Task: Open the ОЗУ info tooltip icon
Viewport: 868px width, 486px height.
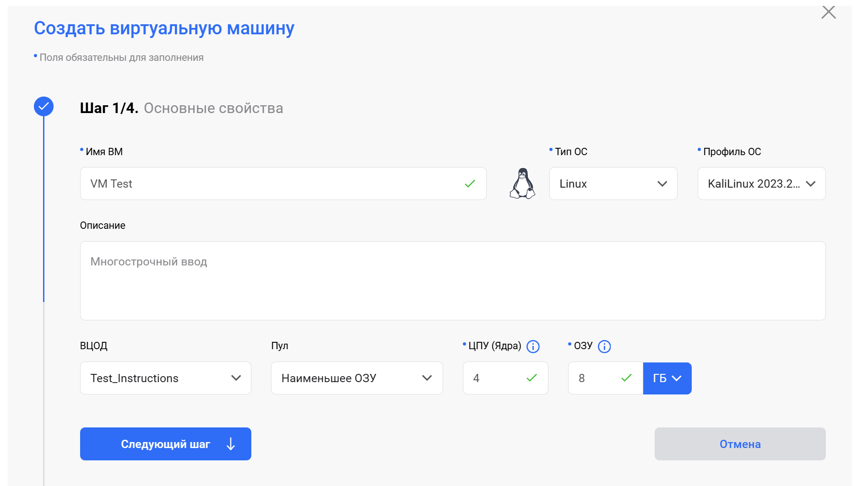Action: [604, 346]
